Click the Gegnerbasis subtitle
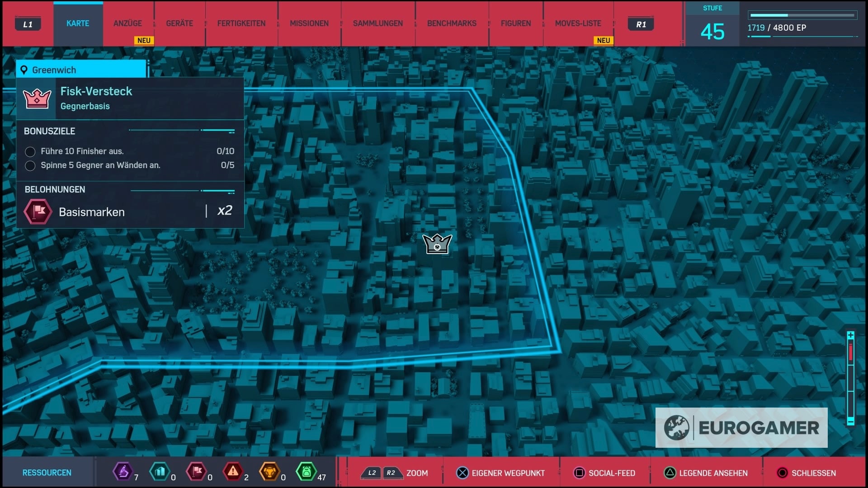The height and width of the screenshot is (488, 868). 85,106
